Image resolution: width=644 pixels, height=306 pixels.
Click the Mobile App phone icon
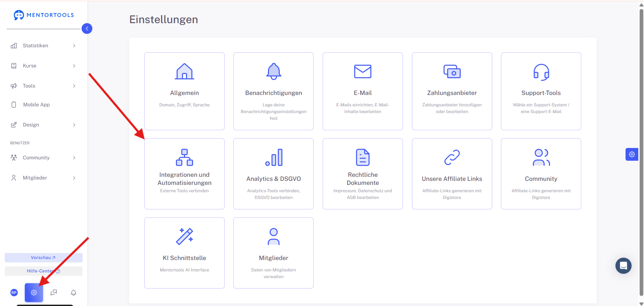[14, 105]
